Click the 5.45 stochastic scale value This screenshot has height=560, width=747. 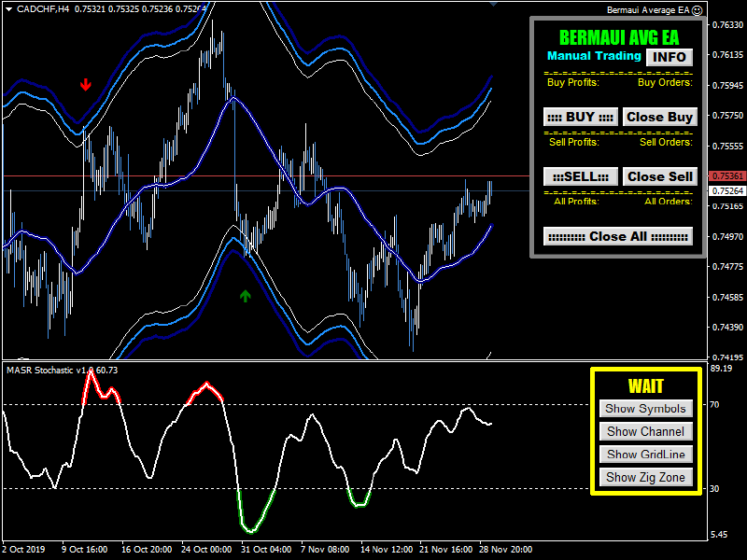coord(719,535)
